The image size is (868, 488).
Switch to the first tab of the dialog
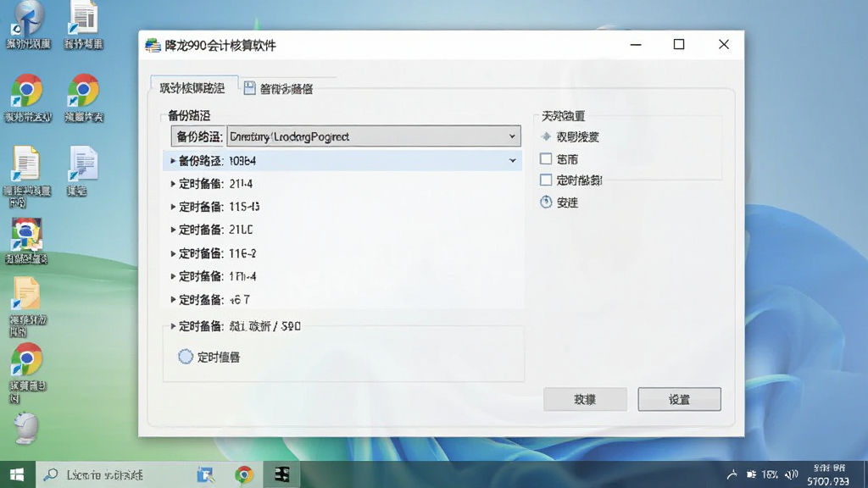194,87
